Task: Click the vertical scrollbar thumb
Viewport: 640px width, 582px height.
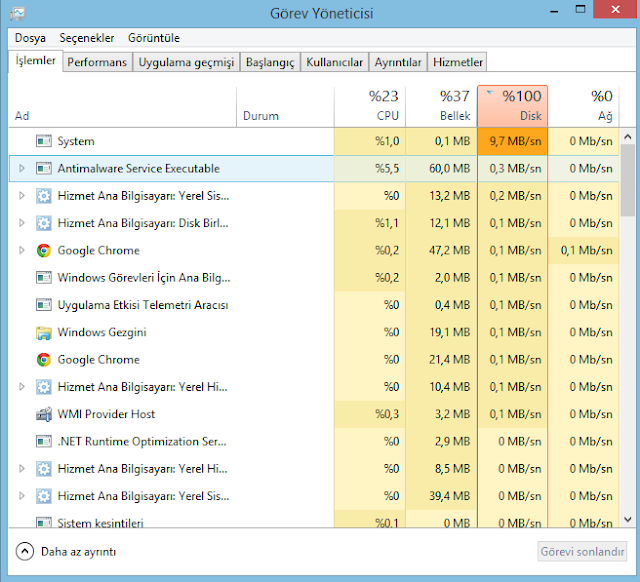Action: [628, 180]
